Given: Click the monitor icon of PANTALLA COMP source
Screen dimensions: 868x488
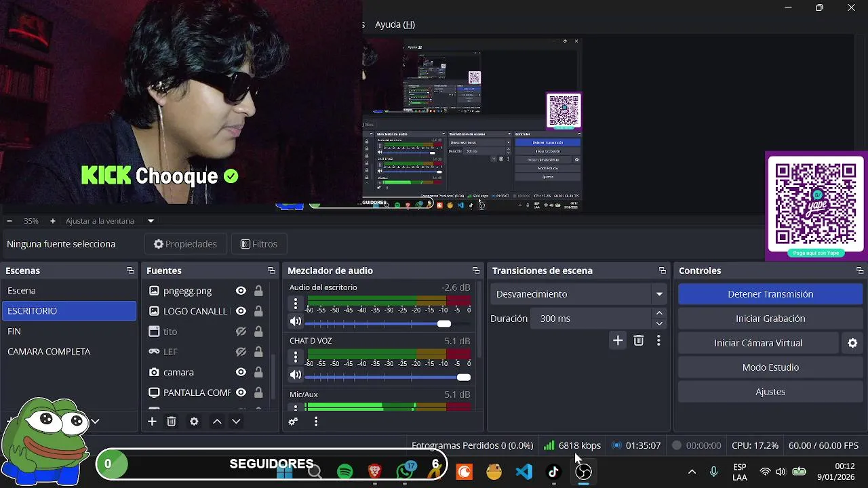Looking at the screenshot, I should [154, 392].
